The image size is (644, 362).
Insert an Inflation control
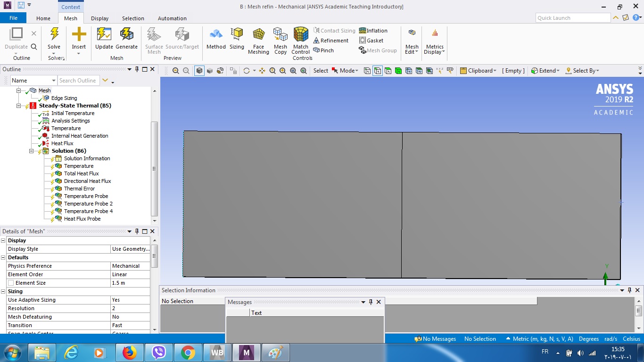point(373,31)
